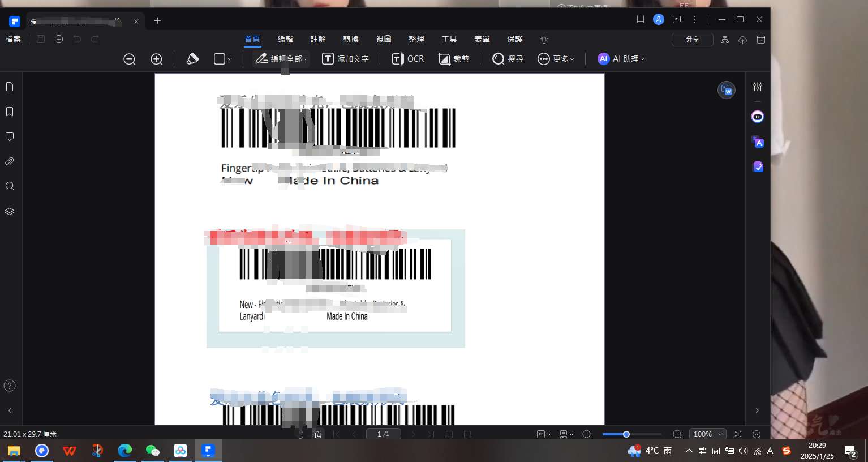The image size is (868, 462).
Task: Open the user account avatar
Action: [659, 19]
